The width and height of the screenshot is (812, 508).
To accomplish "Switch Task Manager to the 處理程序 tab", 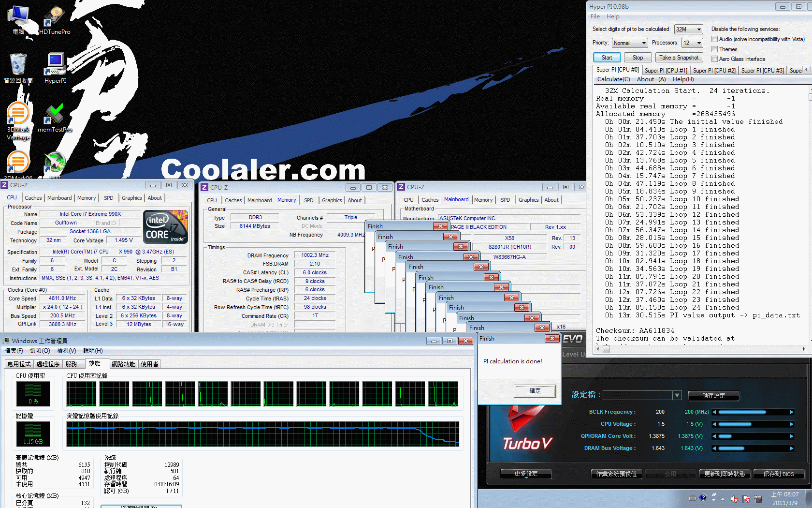I will click(48, 364).
